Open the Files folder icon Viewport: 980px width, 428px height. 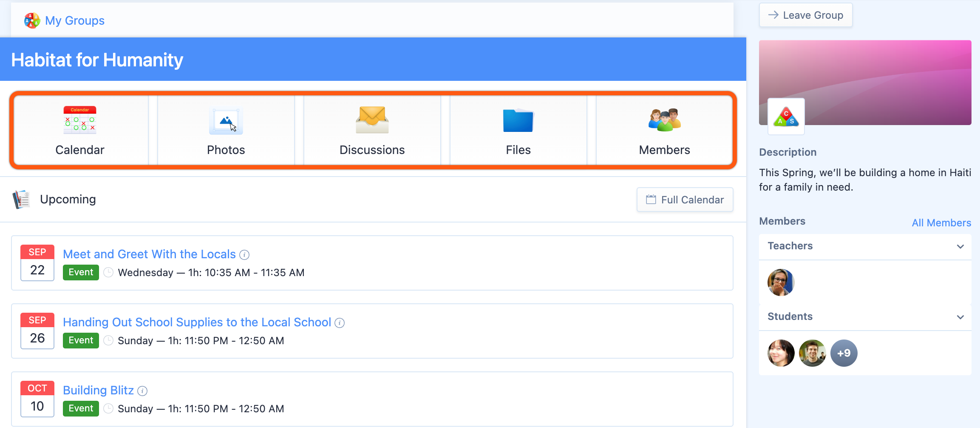[x=518, y=120]
